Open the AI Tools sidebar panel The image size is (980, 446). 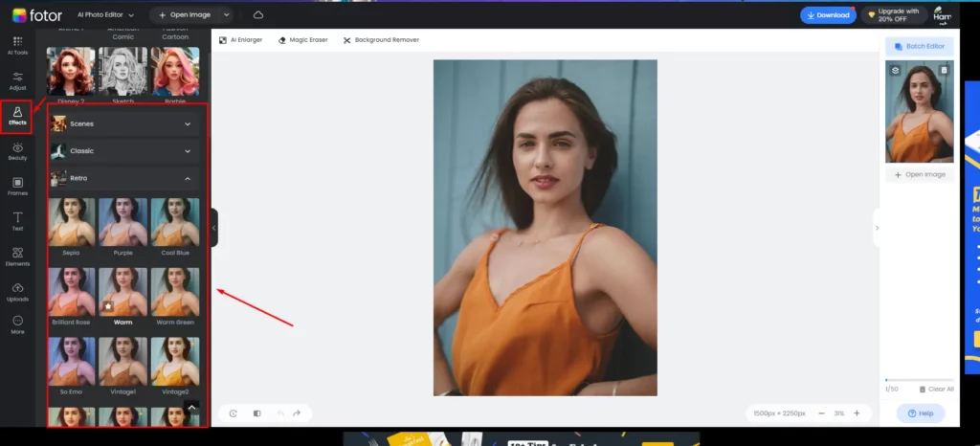click(x=17, y=46)
